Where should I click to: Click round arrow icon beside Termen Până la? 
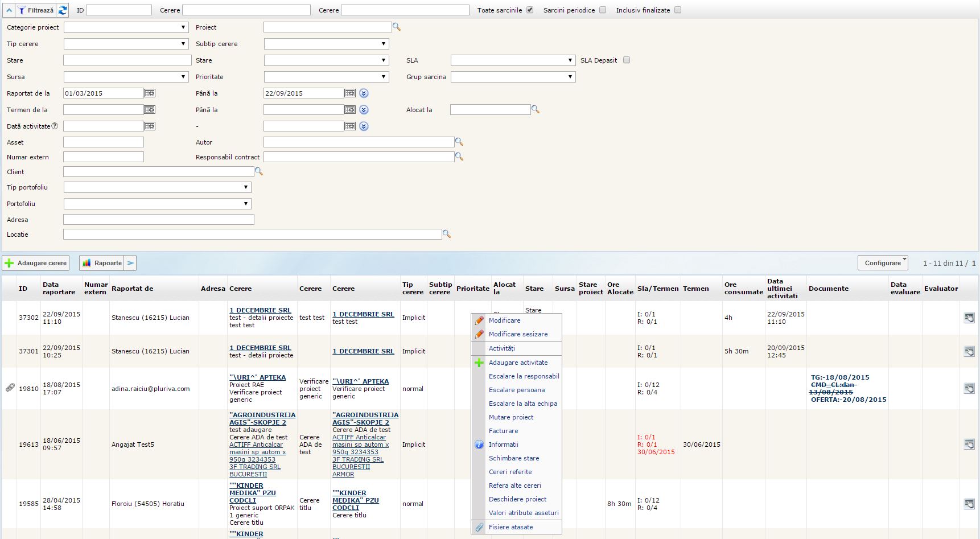point(364,110)
